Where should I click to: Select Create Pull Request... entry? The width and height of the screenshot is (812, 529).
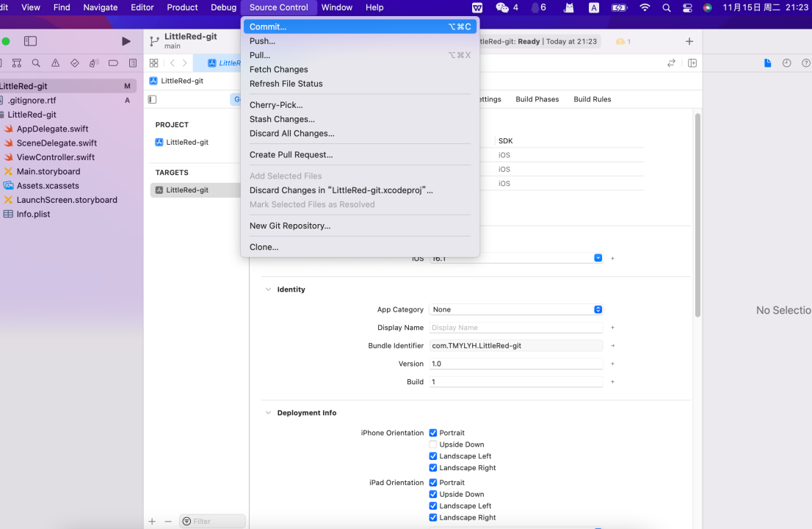click(x=360, y=155)
